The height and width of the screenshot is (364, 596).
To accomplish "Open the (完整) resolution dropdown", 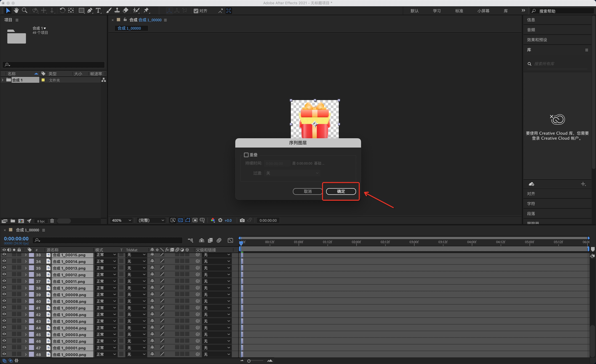I will (151, 220).
